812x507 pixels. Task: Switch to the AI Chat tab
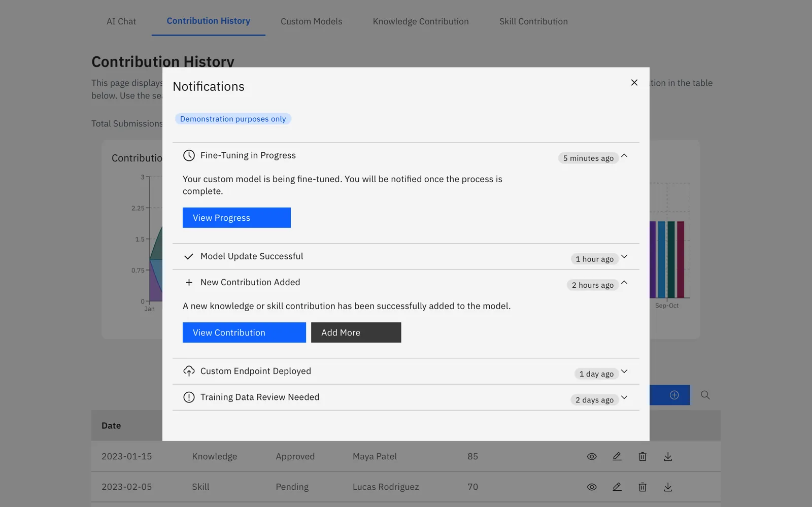(x=121, y=21)
